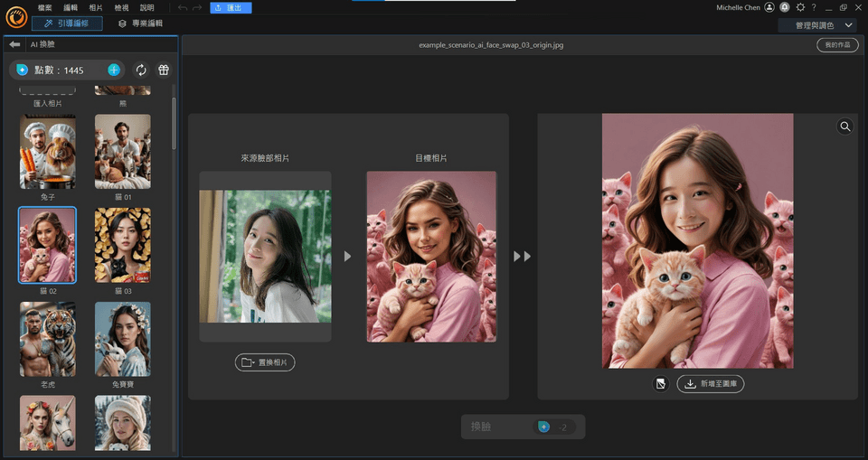Click the compare icon below result image
This screenshot has width=868, height=460.
tap(660, 384)
